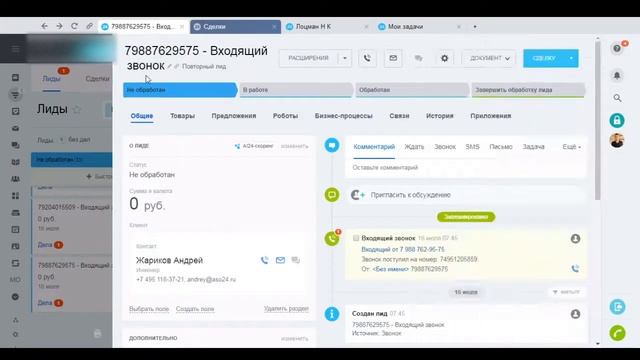The image size is (640, 360).
Task: Click the callback phone icon in Входящий звонок card
Action: [575, 269]
